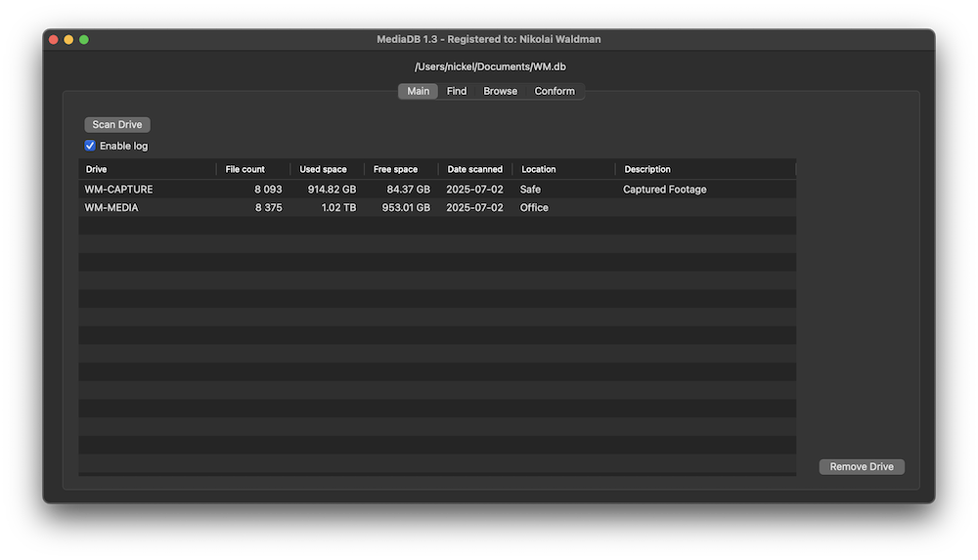978x560 pixels.
Task: Click the yellow minimize window button
Action: 68,39
